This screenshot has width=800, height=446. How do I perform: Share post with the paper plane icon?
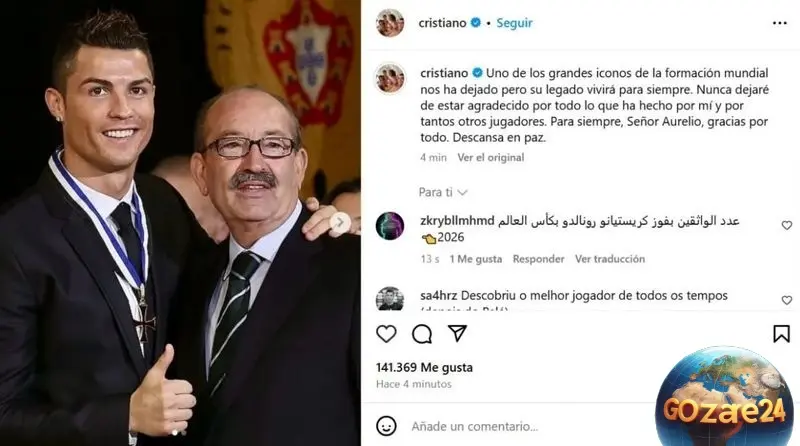pyautogui.click(x=457, y=333)
